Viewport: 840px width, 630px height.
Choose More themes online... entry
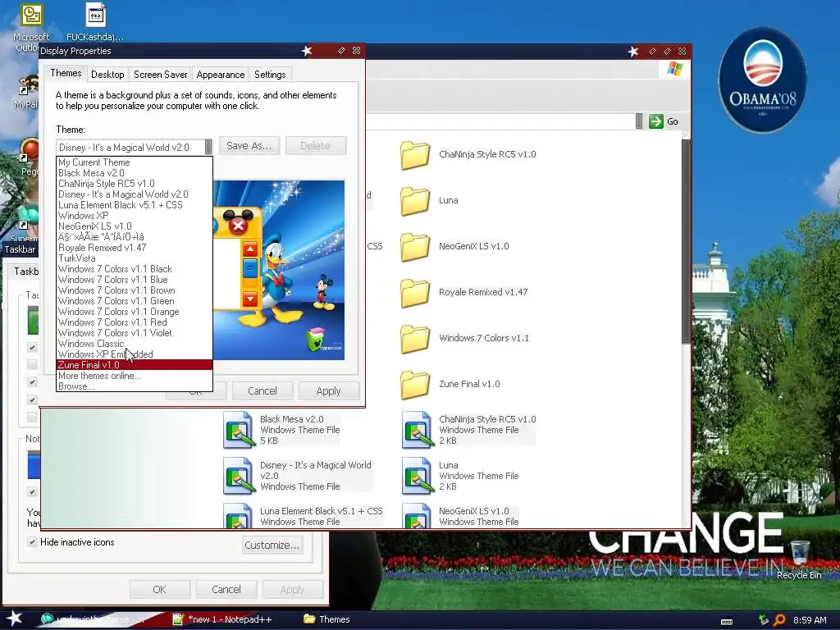[x=135, y=376]
